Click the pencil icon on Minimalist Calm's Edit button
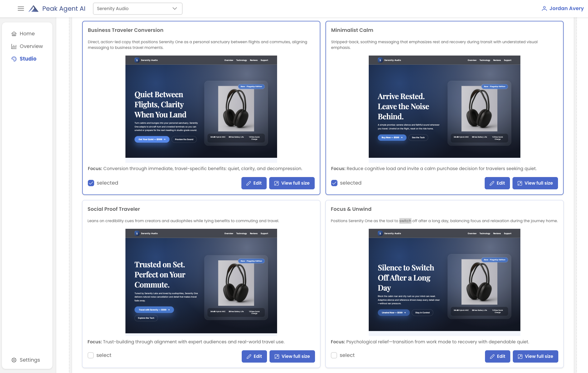Viewport: 588px width, 373px height. (492, 183)
